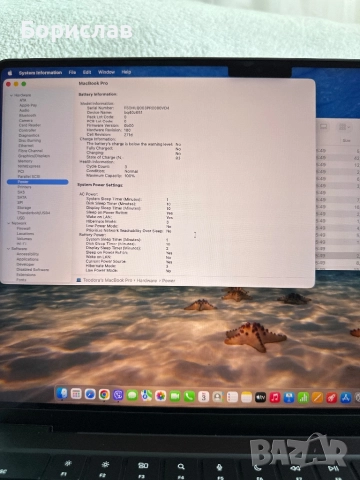Select Parallel SCSI in the sidebar
This screenshot has height=480, width=360.
[29, 176]
